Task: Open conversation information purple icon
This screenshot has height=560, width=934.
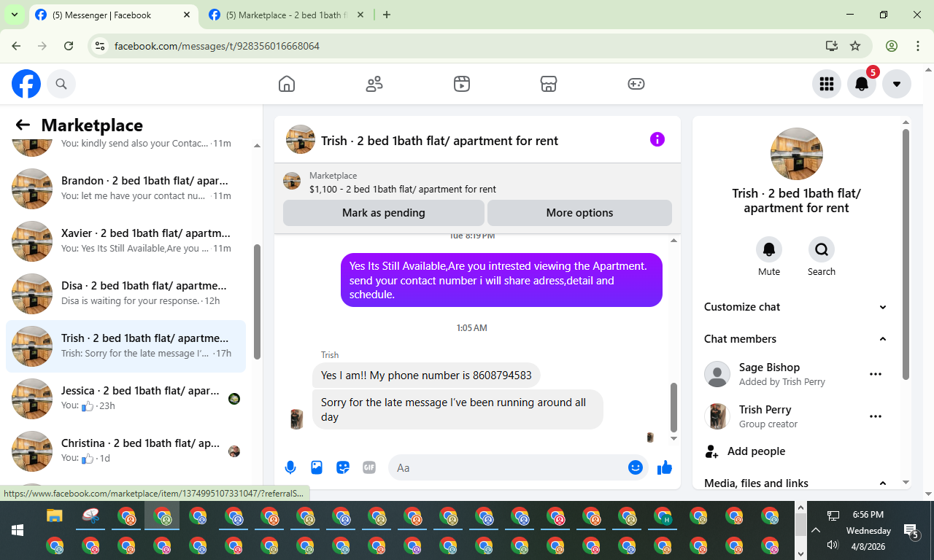Action: [657, 139]
